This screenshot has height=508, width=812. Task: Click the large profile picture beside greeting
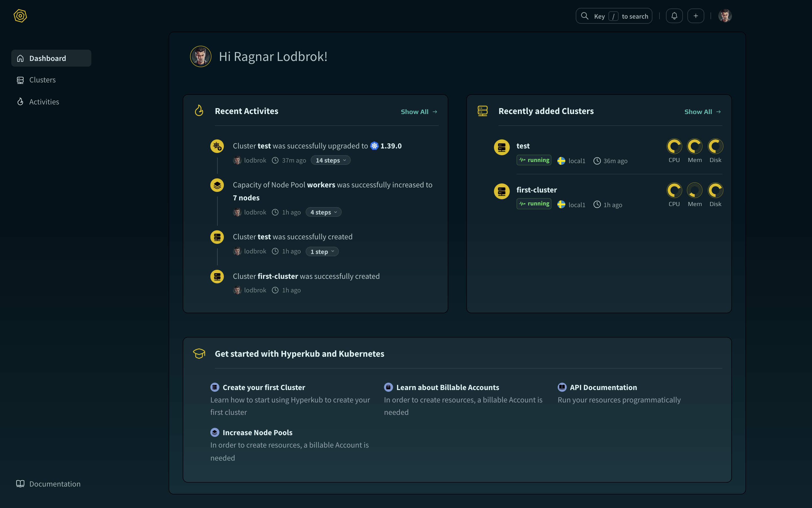pos(201,56)
